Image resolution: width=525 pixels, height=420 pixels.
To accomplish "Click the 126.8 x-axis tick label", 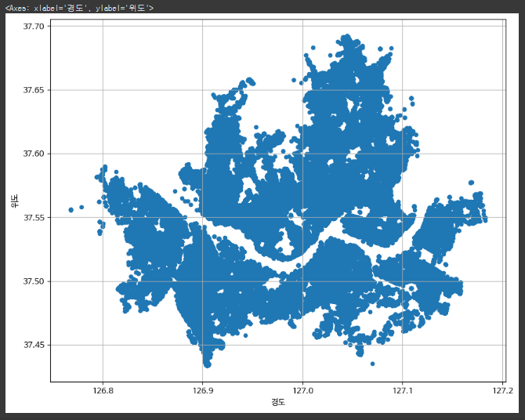I will pyautogui.click(x=103, y=390).
